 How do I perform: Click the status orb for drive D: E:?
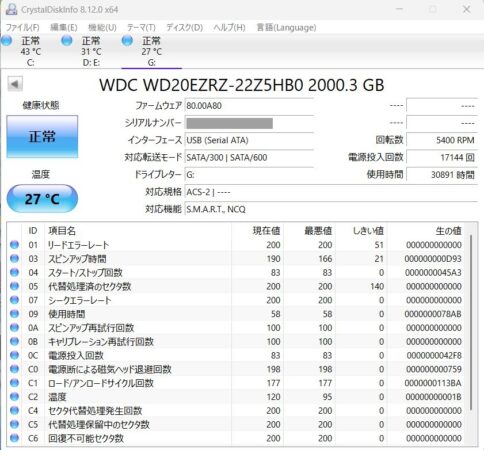[x=67, y=41]
